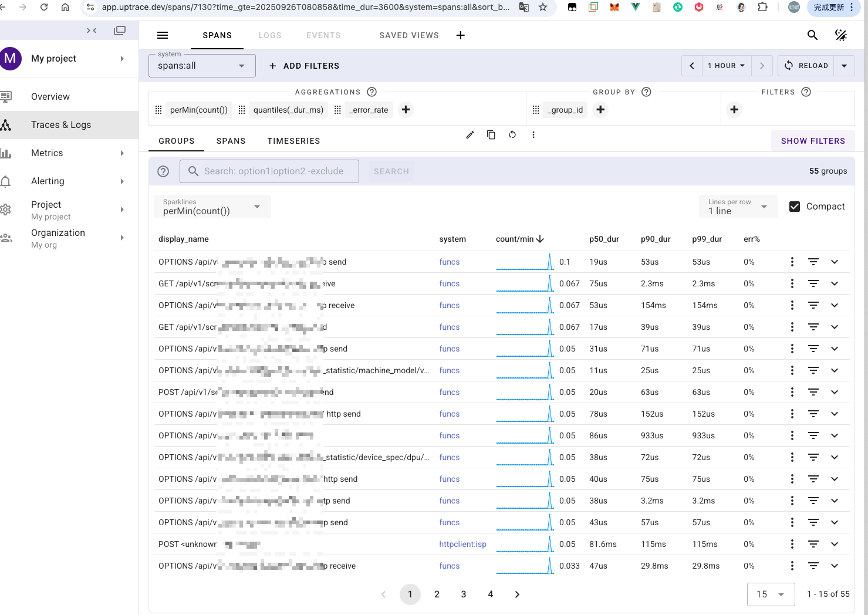Go to previous time period arrow
Viewport: 868px width, 615px height.
coord(692,66)
